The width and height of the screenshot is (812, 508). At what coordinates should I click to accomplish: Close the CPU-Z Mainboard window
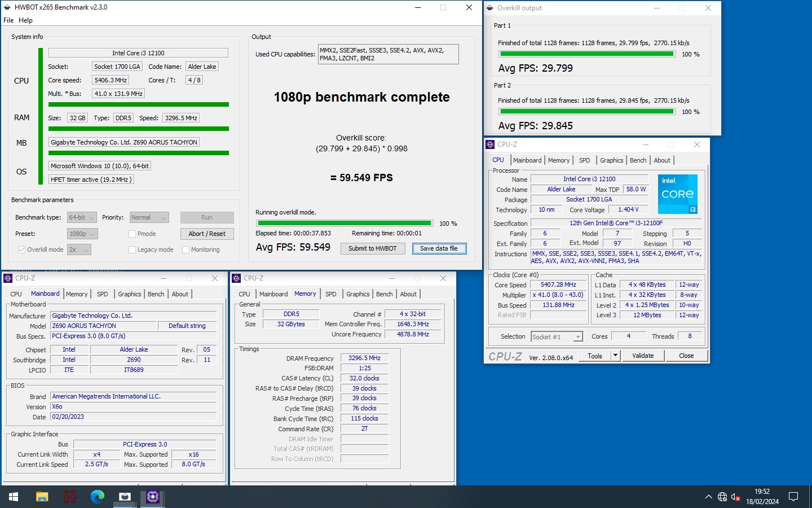click(x=215, y=278)
